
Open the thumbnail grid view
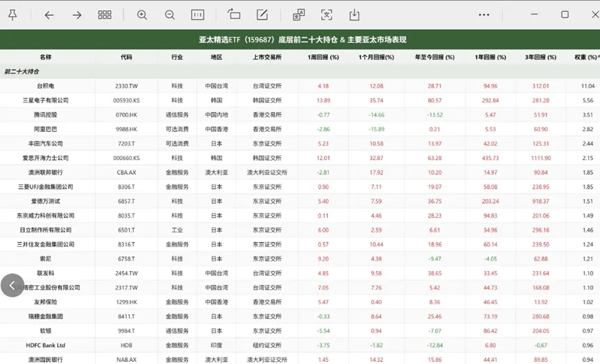coord(105,15)
